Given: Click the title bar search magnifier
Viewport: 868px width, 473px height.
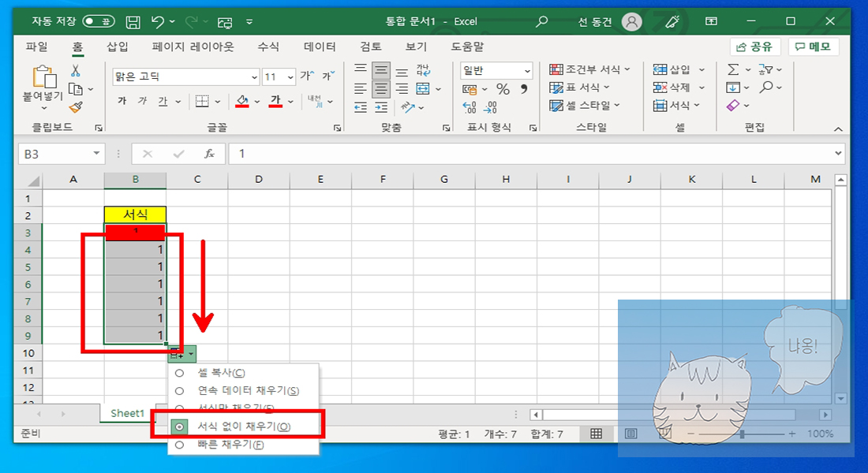Looking at the screenshot, I should 541,21.
